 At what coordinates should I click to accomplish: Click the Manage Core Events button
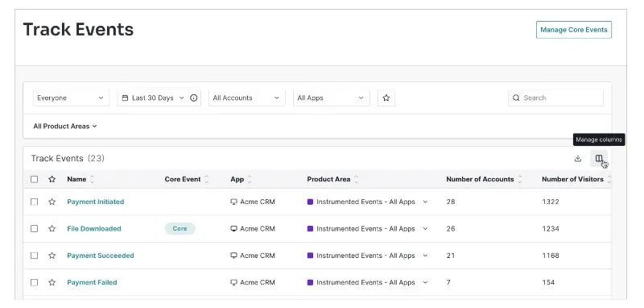pos(574,30)
